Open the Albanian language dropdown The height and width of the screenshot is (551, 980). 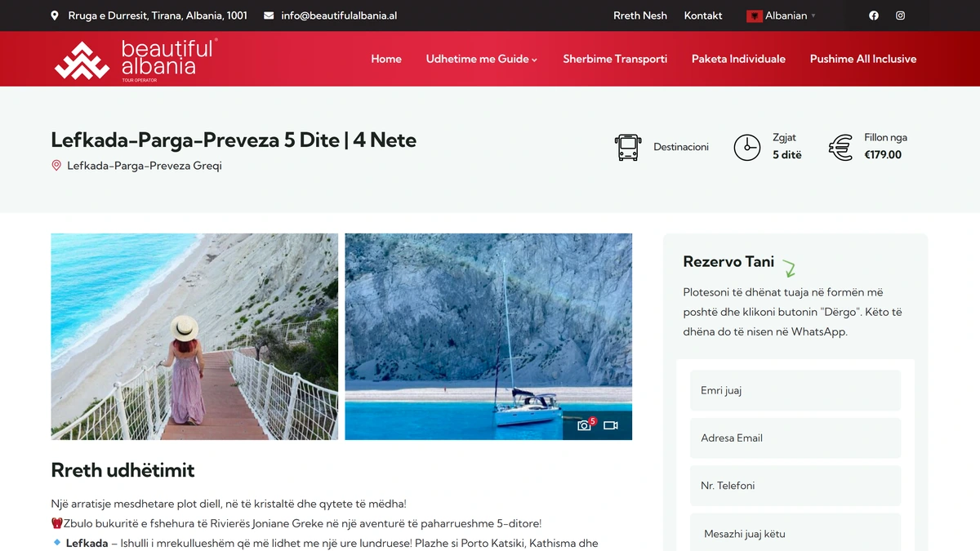[781, 16]
